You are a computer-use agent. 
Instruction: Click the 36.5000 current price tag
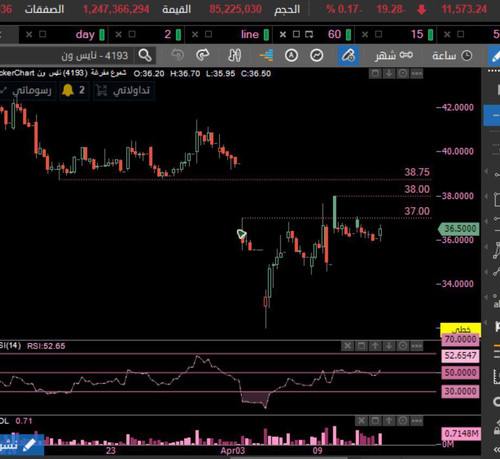click(x=459, y=229)
